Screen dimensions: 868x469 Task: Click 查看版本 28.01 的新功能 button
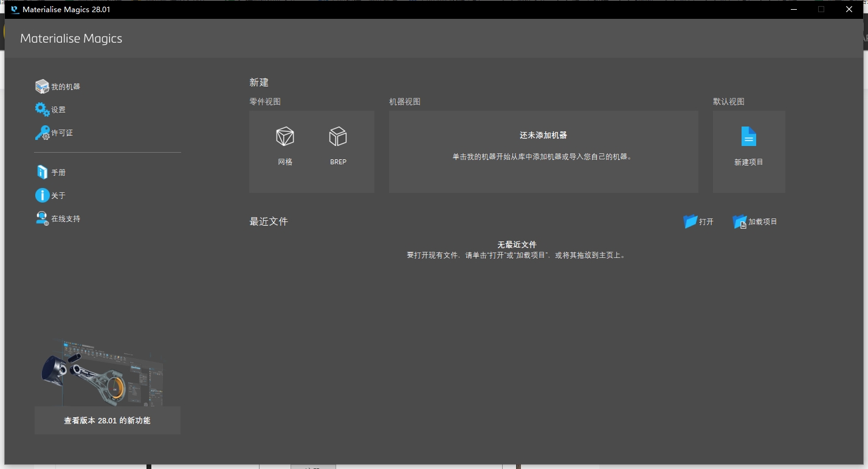click(x=108, y=420)
